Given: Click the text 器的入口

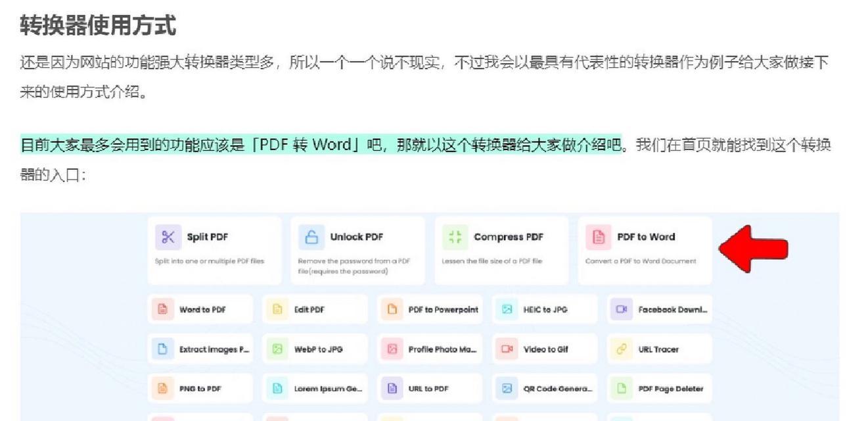Looking at the screenshot, I should (53, 175).
